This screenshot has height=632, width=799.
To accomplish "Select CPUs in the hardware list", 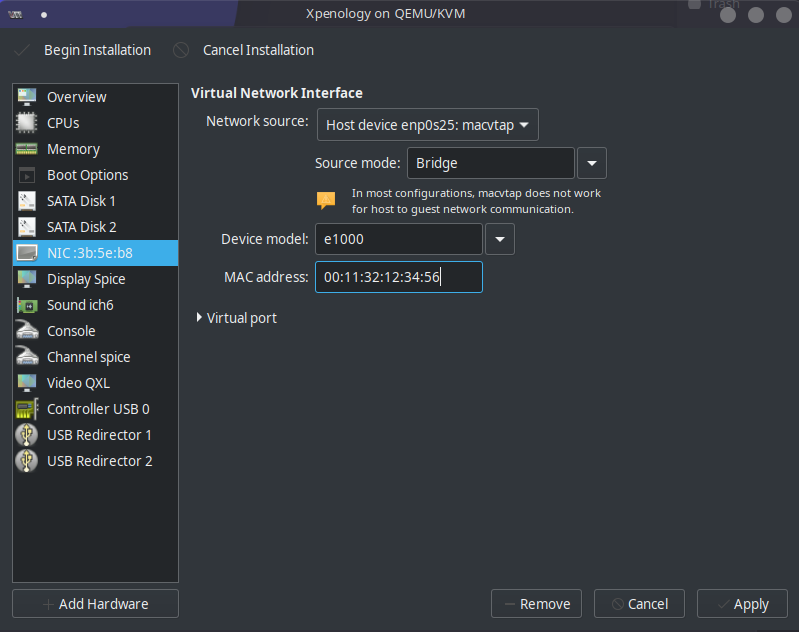I will point(95,123).
